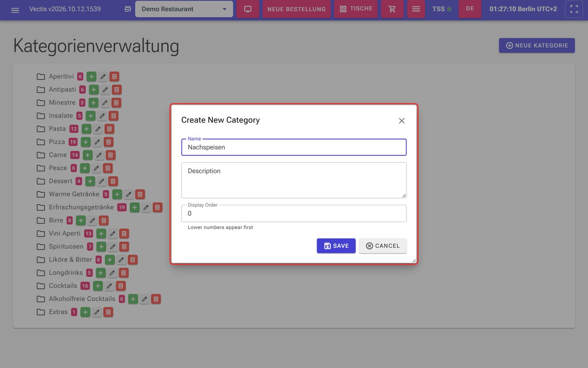Open Neue Bestellung
588x368 pixels.
pyautogui.click(x=296, y=9)
